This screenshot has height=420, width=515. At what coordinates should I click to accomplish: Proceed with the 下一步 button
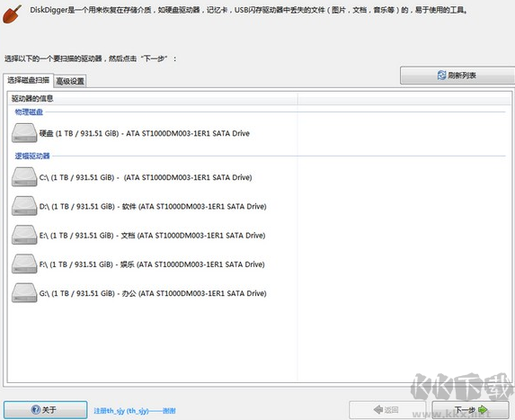coord(470,409)
